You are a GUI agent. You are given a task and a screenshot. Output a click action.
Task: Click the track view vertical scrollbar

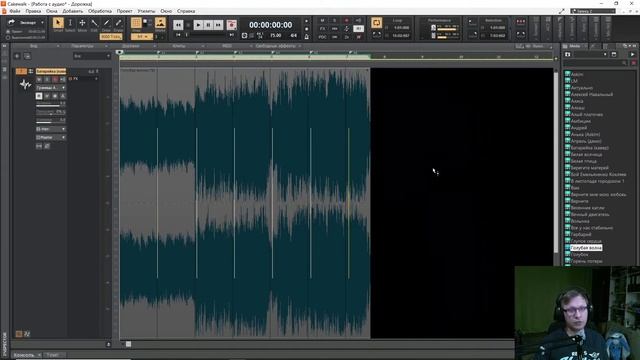556,161
